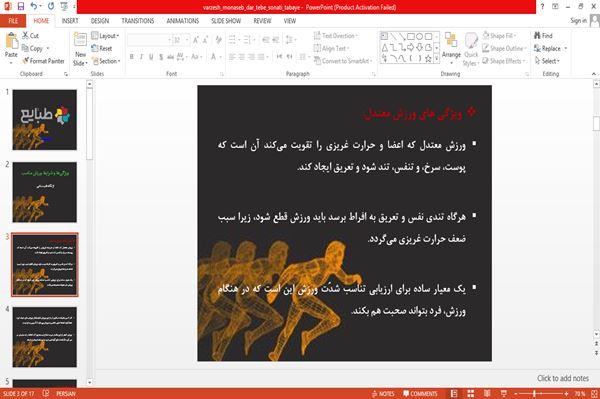Switch to Reading view
This screenshot has width=600, height=399.
point(487,394)
